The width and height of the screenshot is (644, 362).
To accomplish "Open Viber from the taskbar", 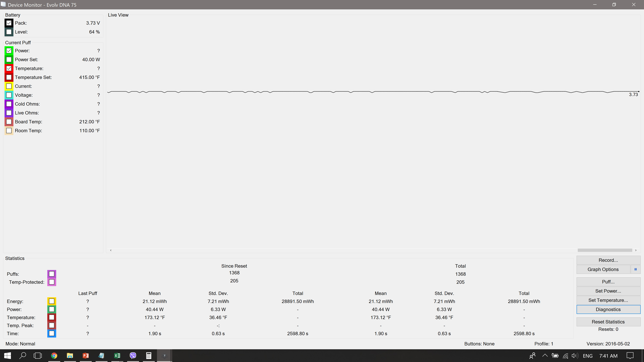I will tap(133, 355).
